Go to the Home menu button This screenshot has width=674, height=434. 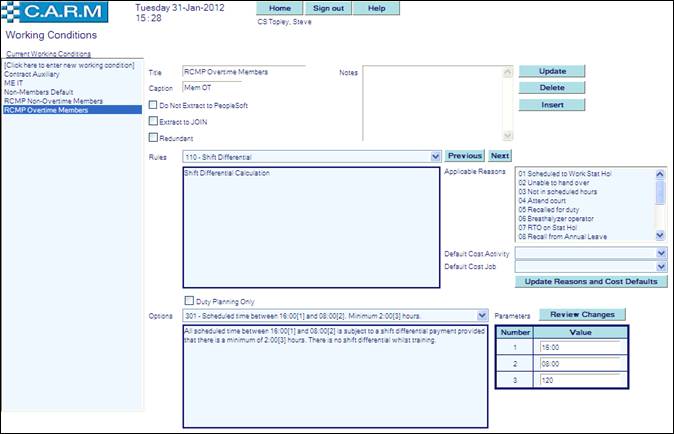coord(280,8)
